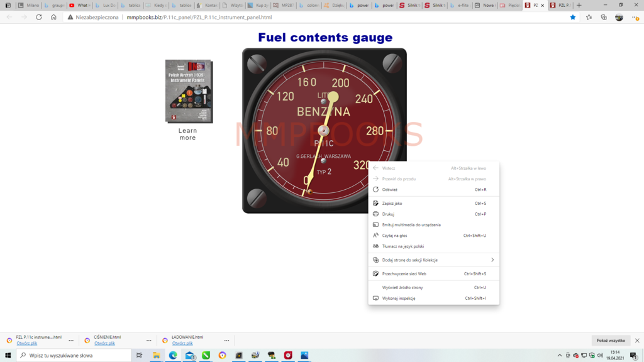Go to the browser home page icon
The image size is (644, 362).
(53, 17)
